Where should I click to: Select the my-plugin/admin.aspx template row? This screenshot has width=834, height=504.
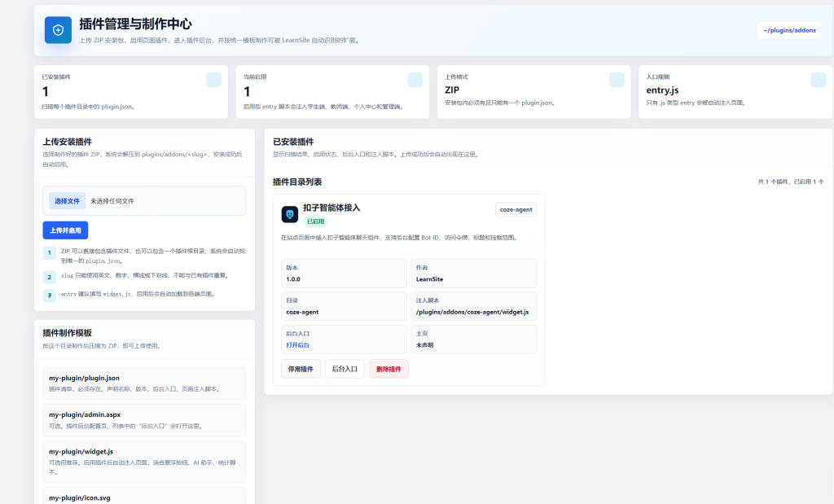tap(144, 420)
